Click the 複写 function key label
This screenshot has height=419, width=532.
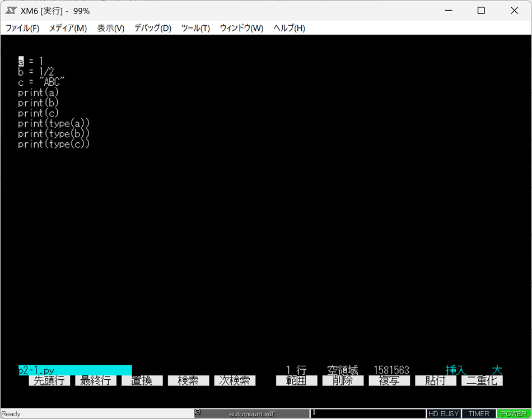coord(389,381)
